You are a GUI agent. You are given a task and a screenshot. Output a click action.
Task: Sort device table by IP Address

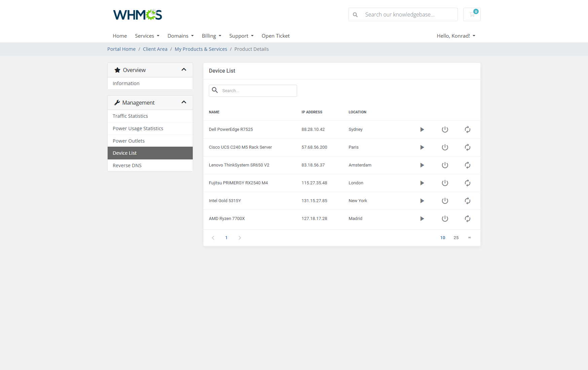pos(312,112)
